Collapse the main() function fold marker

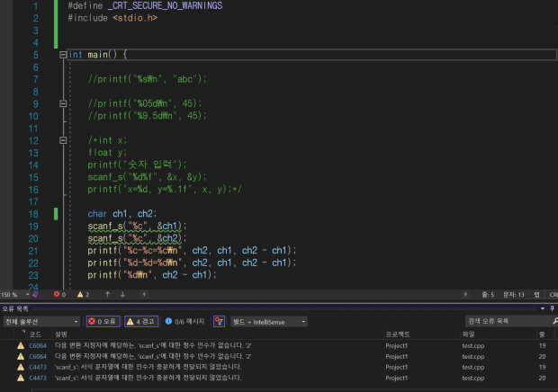click(63, 55)
